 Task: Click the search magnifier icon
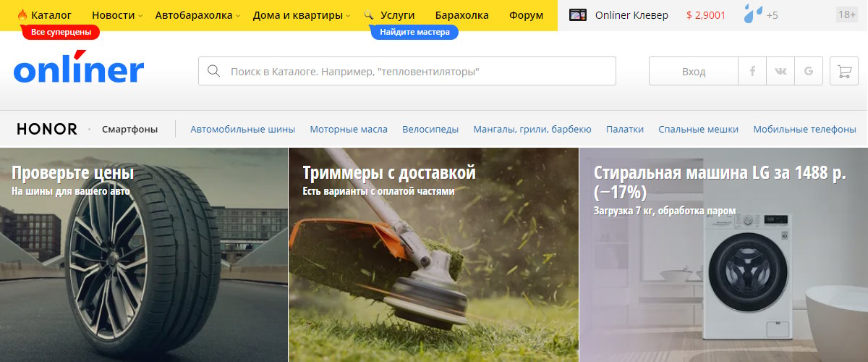(x=213, y=72)
